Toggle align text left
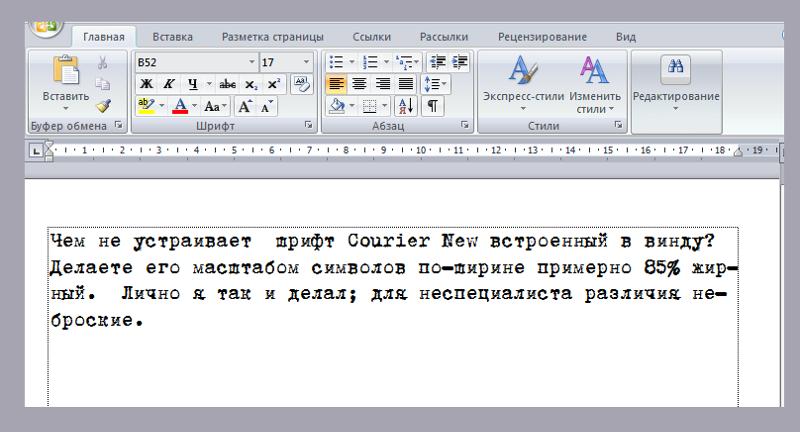This screenshot has height=432, width=800. pyautogui.click(x=336, y=84)
